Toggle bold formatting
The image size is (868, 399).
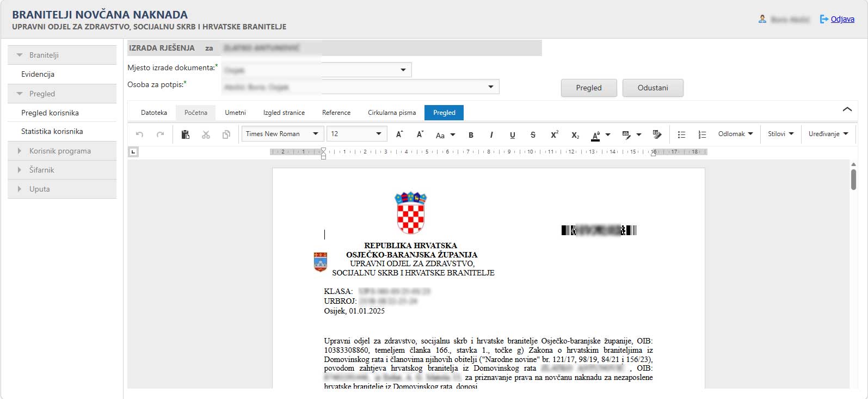(471, 135)
